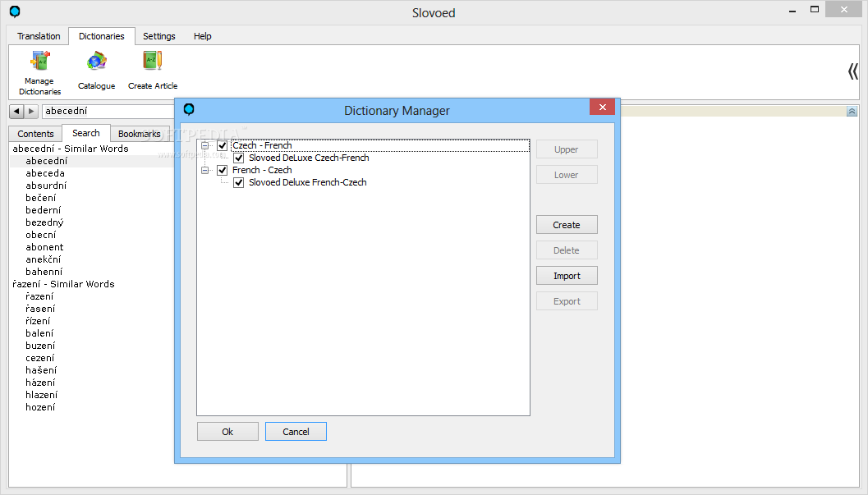868x495 pixels.
Task: Select Slovoed DeLuxe Czech-French entry
Action: [309, 158]
